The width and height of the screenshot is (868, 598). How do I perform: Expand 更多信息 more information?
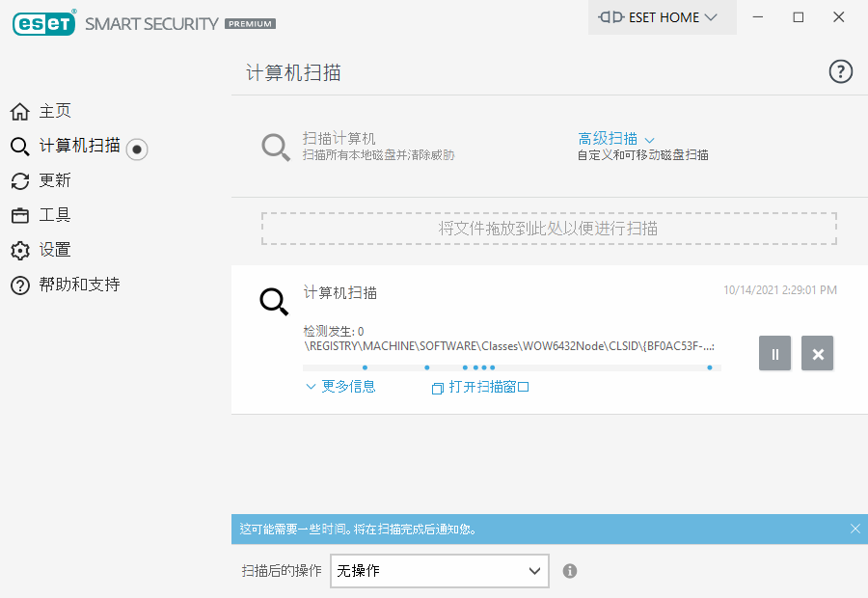(x=340, y=387)
